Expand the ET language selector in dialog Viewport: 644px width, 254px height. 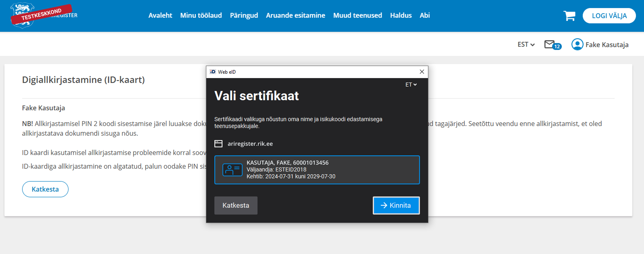(411, 85)
